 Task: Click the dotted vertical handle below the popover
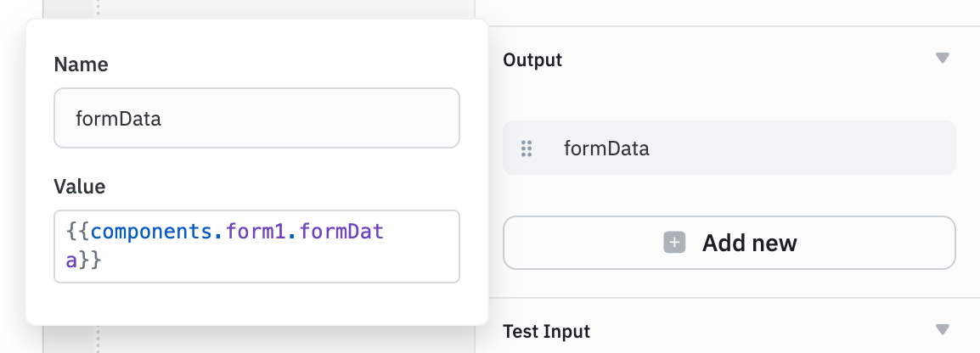pos(97,341)
